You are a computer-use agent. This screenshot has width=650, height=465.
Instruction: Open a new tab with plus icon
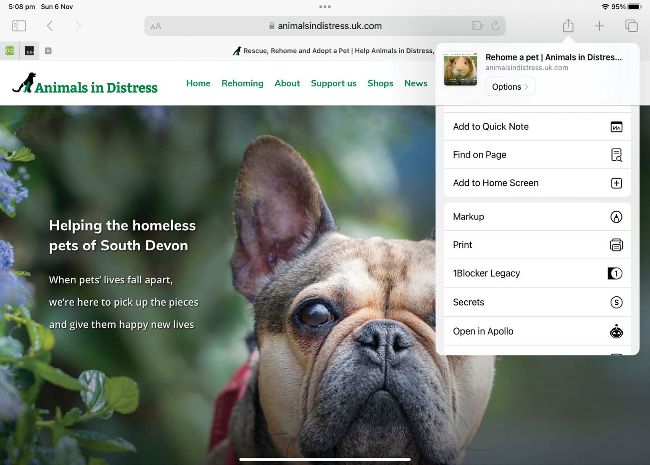[599, 25]
